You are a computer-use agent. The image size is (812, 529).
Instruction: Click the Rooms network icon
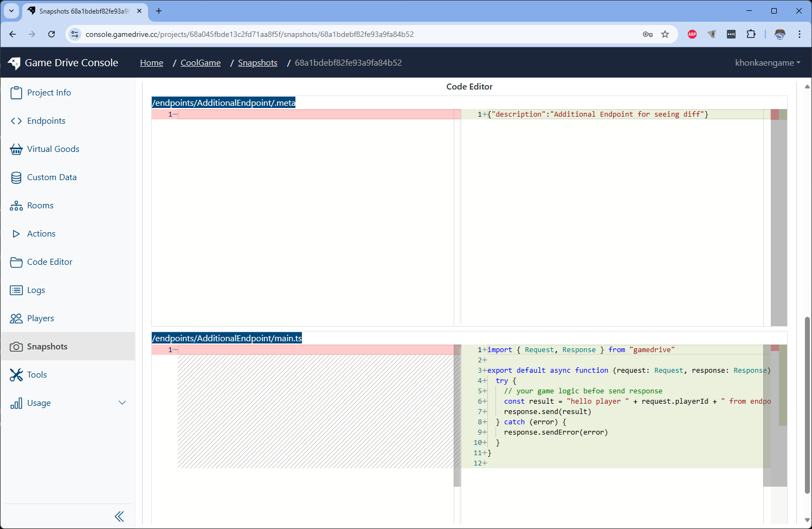coord(16,206)
